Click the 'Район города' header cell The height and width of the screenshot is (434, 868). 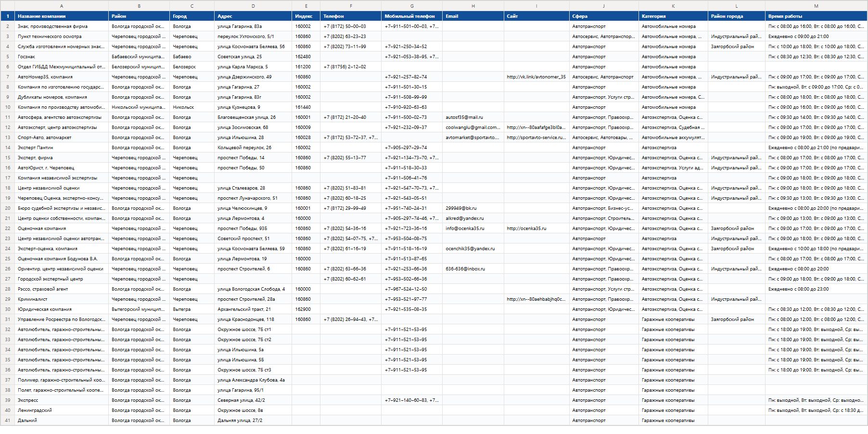737,16
